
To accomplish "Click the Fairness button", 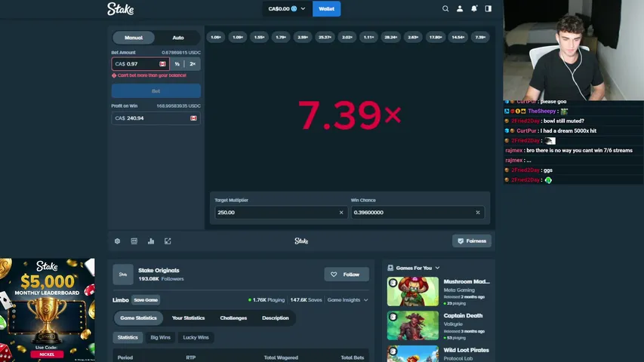I will pos(472,241).
